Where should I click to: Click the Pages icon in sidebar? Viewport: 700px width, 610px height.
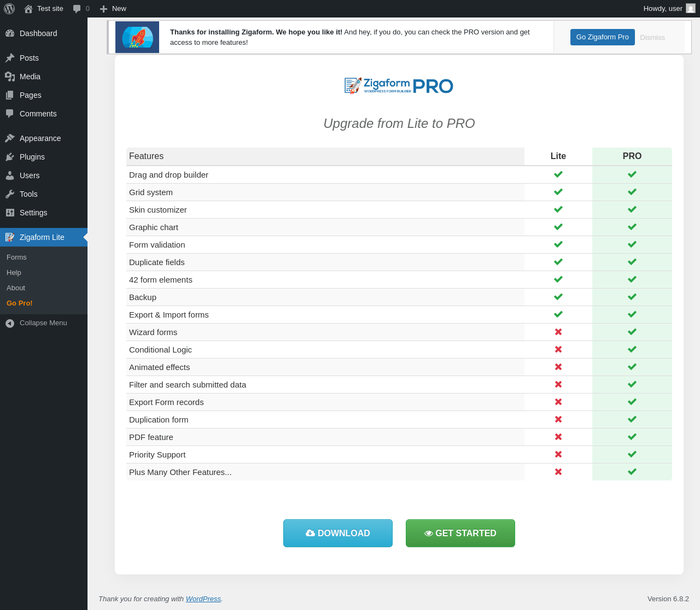pos(10,95)
